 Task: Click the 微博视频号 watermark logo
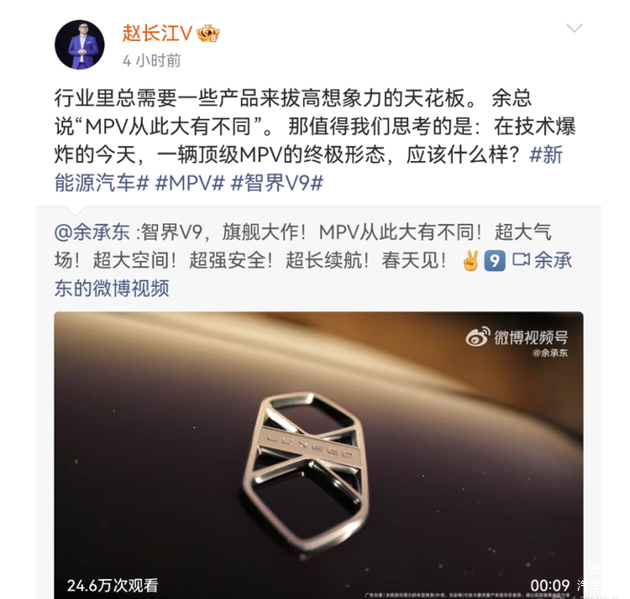[x=517, y=337]
